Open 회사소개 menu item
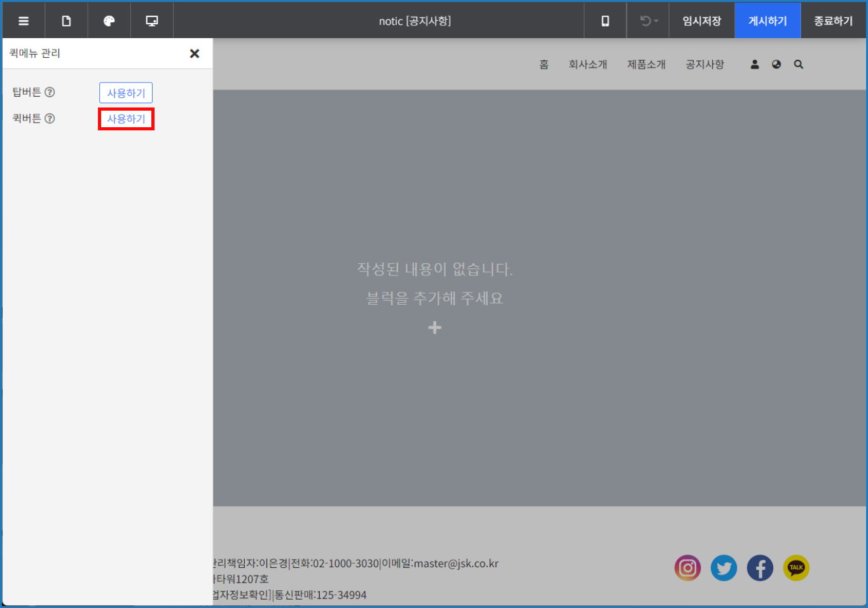This screenshot has width=868, height=608. click(x=588, y=64)
